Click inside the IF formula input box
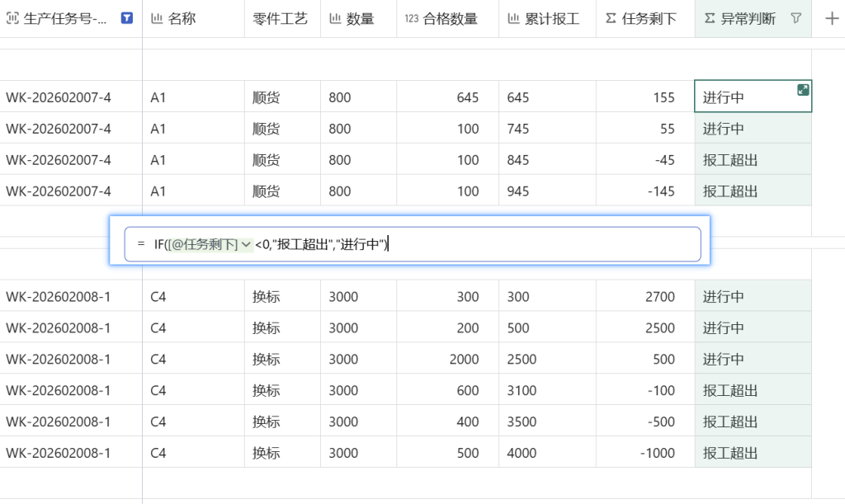Screen dimensions: 845x504 coord(413,244)
